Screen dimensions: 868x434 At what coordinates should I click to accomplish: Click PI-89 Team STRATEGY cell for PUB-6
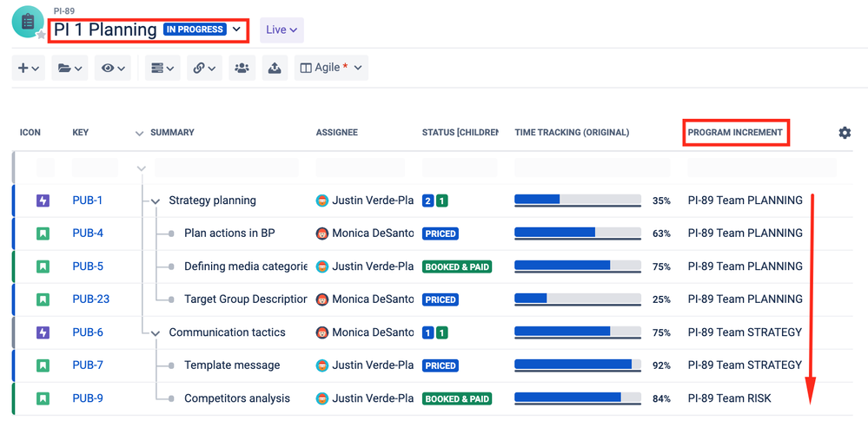745,332
